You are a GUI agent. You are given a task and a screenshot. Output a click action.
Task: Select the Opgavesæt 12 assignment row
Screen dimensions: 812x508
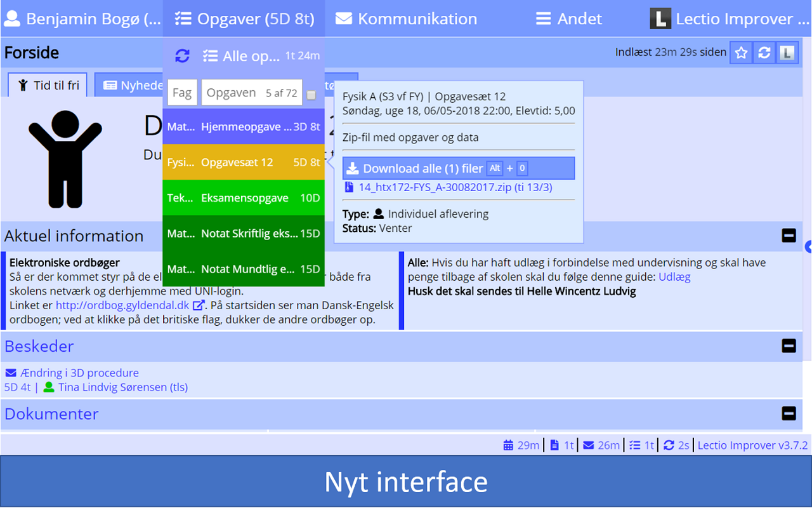pos(244,162)
